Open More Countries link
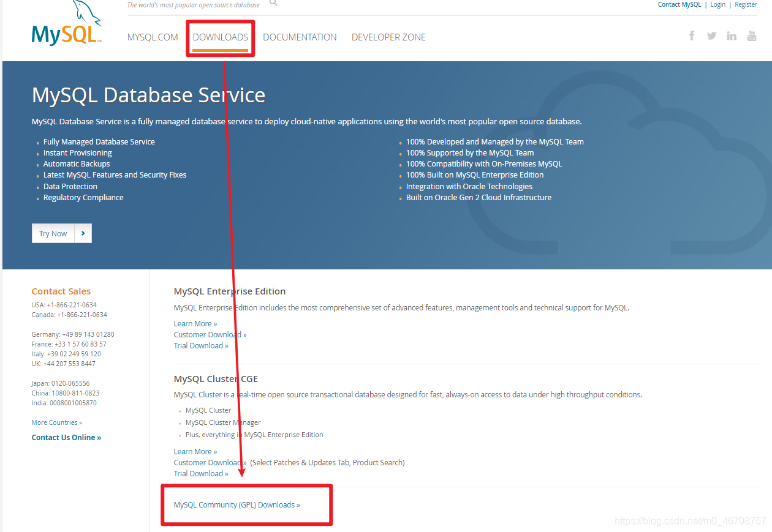This screenshot has height=532, width=772. pyautogui.click(x=57, y=422)
